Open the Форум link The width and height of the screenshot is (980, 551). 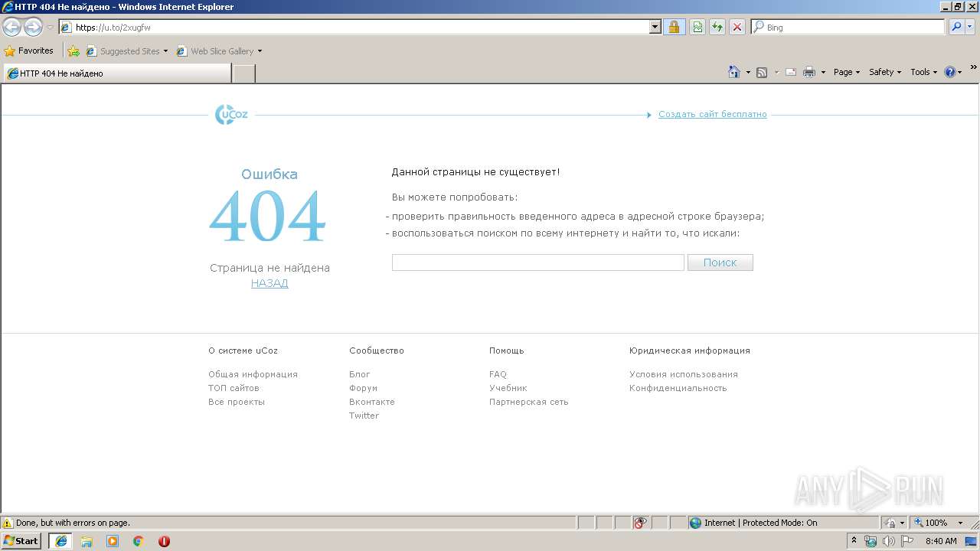click(x=363, y=388)
